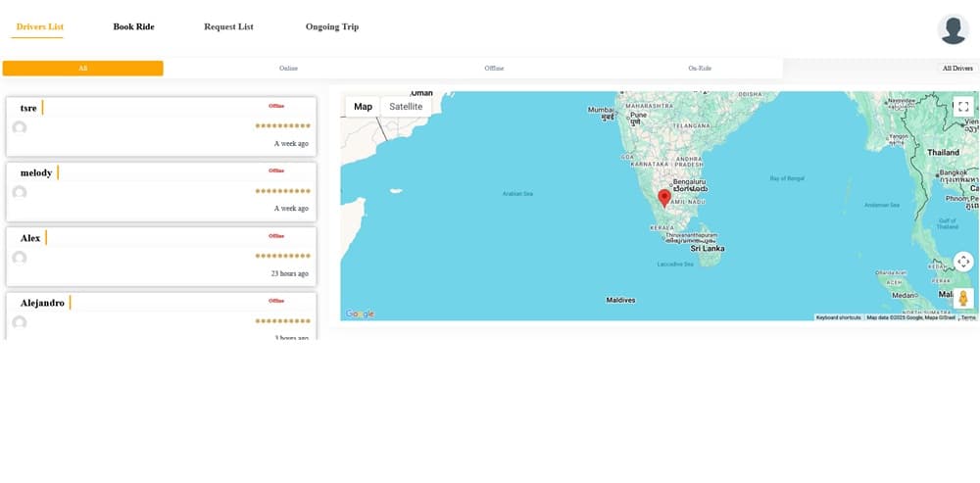Viewport: 980px width, 483px height.
Task: Select the Street View pegman
Action: pyautogui.click(x=963, y=299)
